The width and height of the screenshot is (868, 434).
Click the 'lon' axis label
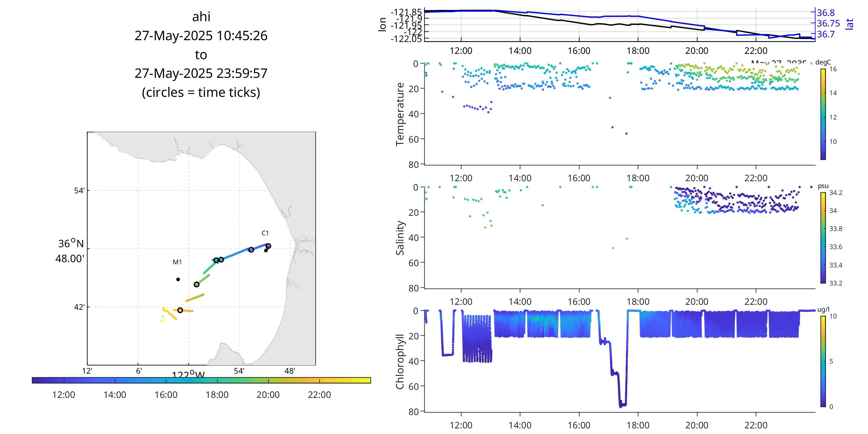pyautogui.click(x=382, y=24)
